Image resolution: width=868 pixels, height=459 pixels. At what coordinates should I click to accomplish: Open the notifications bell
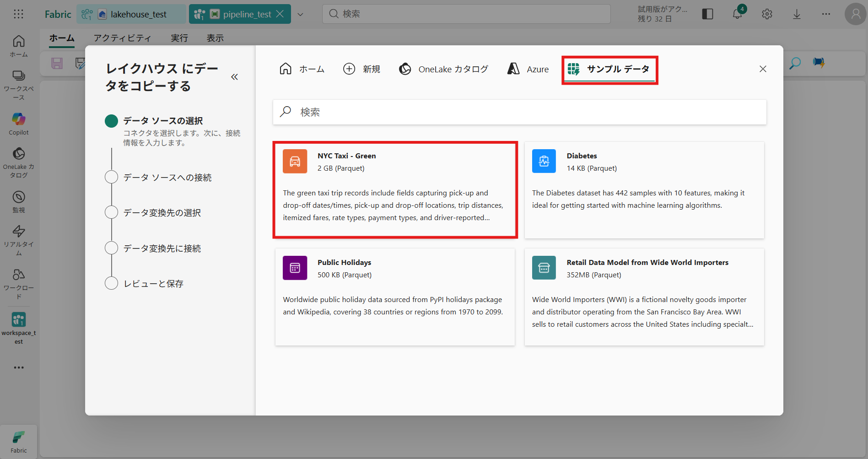click(737, 14)
